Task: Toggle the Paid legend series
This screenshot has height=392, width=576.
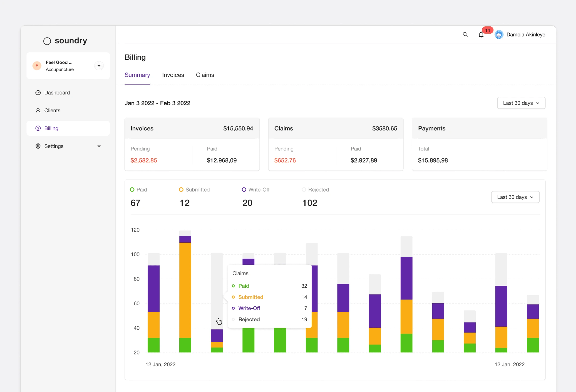Action: [138, 190]
